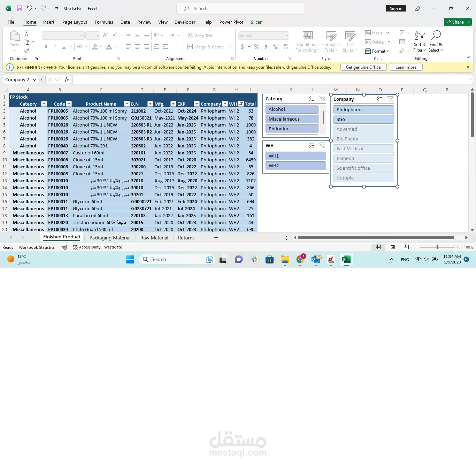Click the Sign in button

click(x=396, y=8)
